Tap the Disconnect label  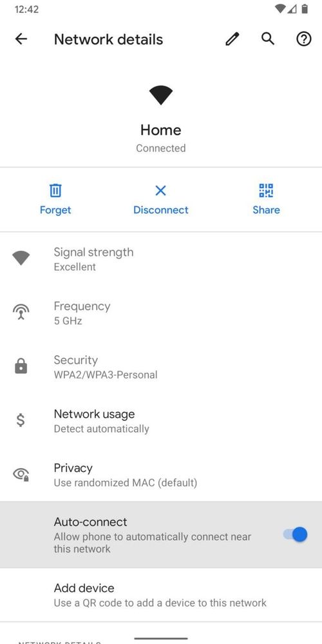click(x=161, y=210)
